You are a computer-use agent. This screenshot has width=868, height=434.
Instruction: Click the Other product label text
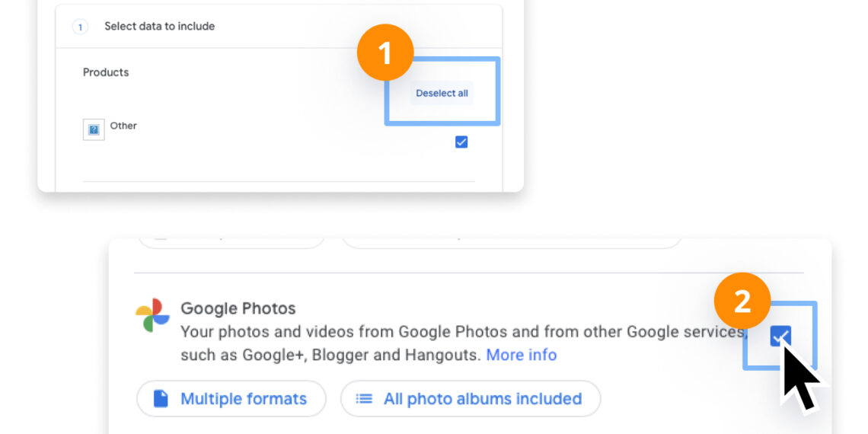click(x=123, y=126)
